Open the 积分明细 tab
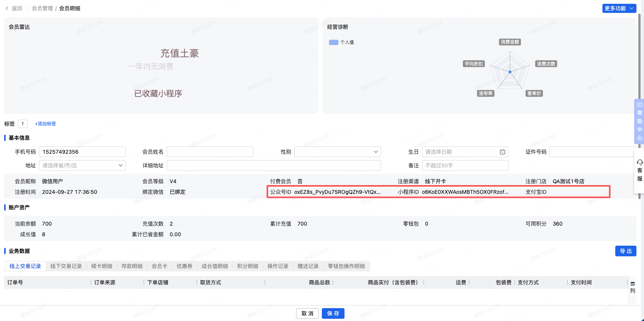The image size is (644, 321). [x=248, y=266]
